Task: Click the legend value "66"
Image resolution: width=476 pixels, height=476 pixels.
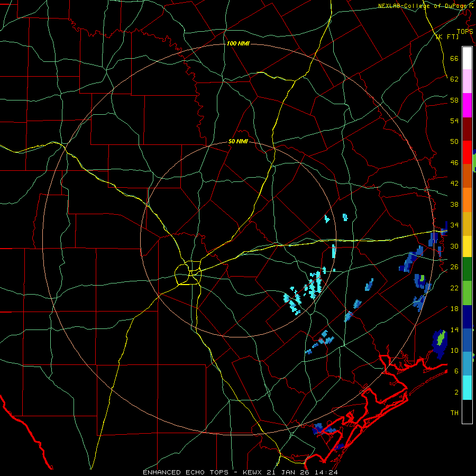Action: point(454,59)
